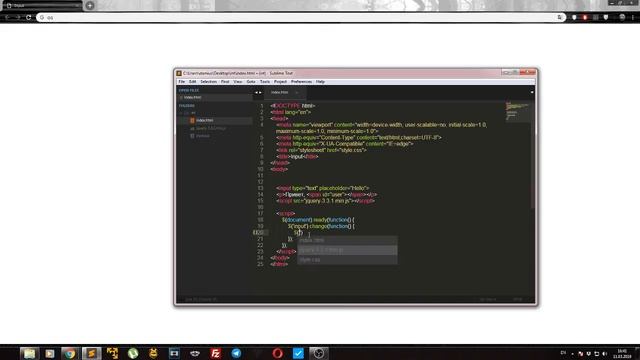Close the index.html editor tab

[x=297, y=93]
